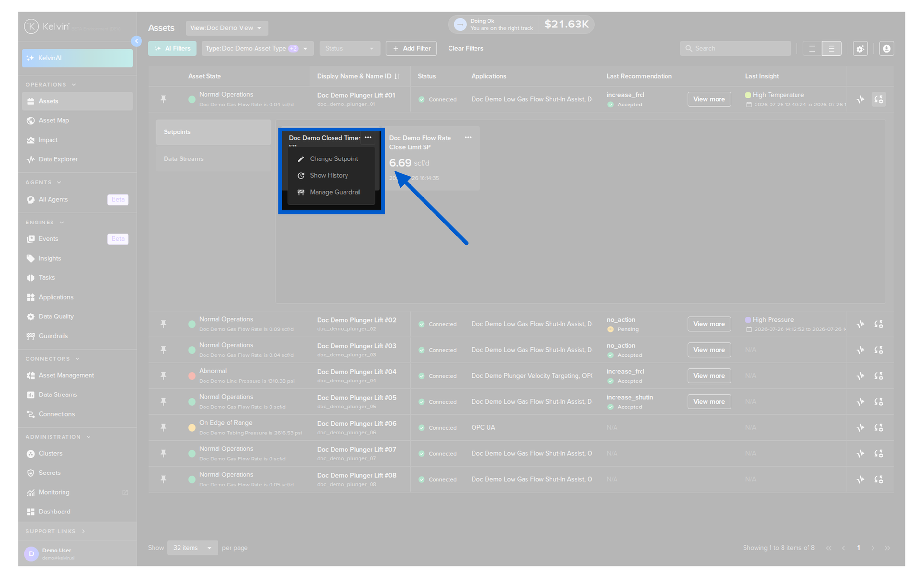
Task: Collapse the Operations section
Action: [74, 85]
